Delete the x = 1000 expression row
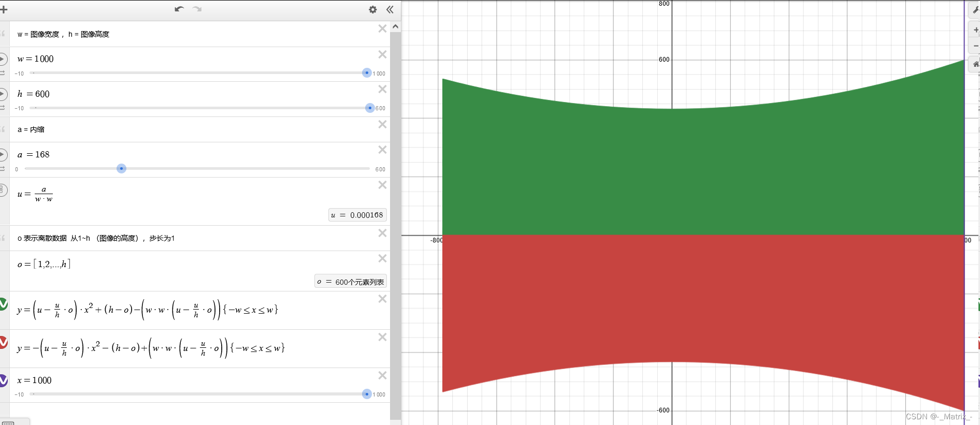980x425 pixels. pos(382,375)
